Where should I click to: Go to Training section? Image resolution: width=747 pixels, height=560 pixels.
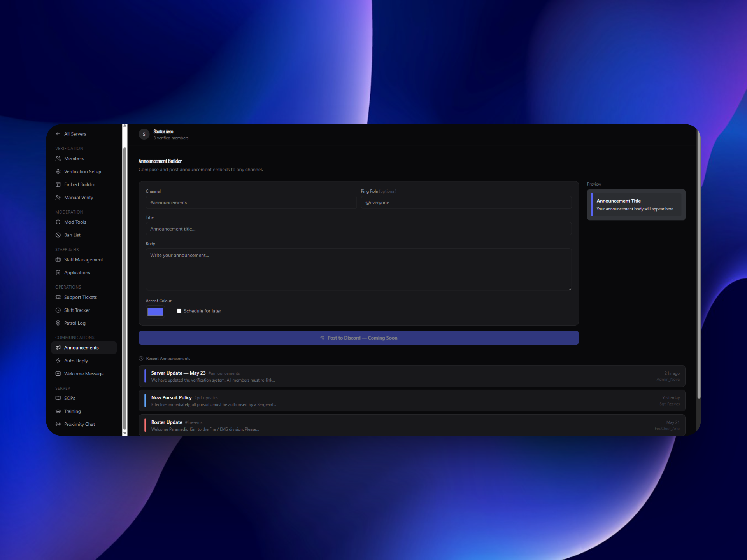click(84, 411)
